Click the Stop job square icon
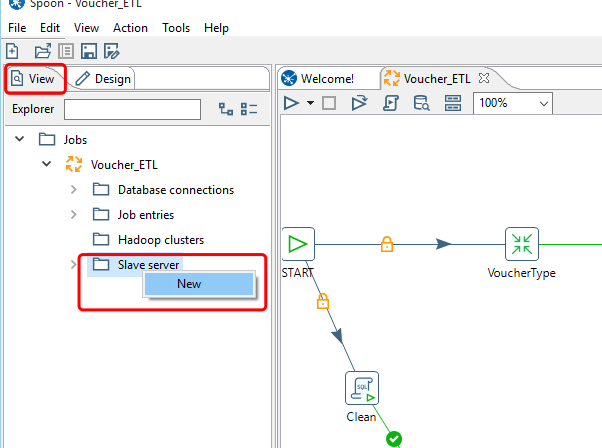 point(329,103)
